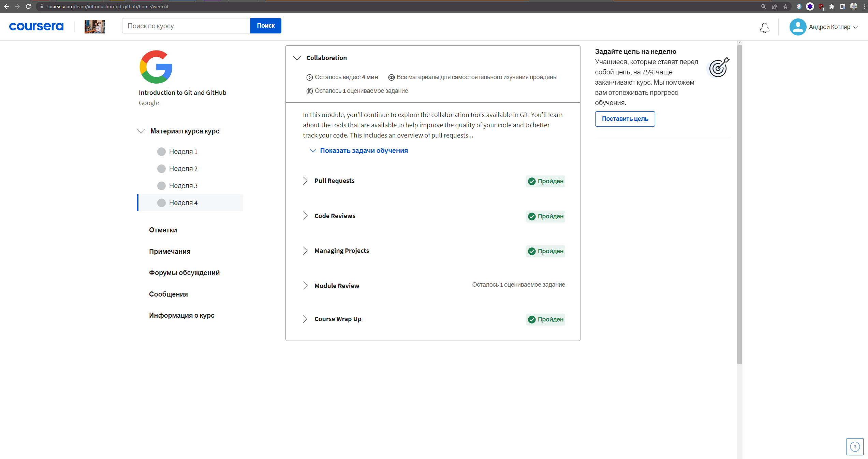Click the page vertical scrollbar
868x459 pixels.
739,205
